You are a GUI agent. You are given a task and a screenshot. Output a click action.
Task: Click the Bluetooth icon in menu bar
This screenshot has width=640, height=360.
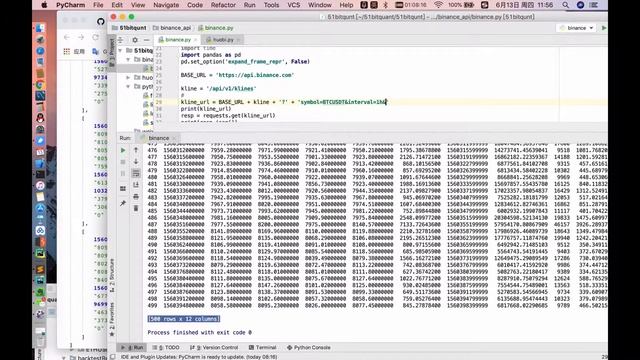[x=386, y=5]
